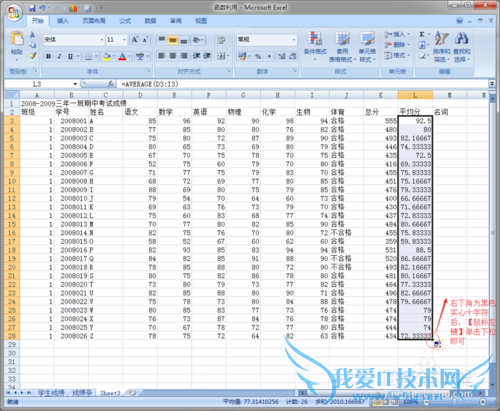The width and height of the screenshot is (500, 411).
Task: Increase the cell indent
Action: pos(207,56)
